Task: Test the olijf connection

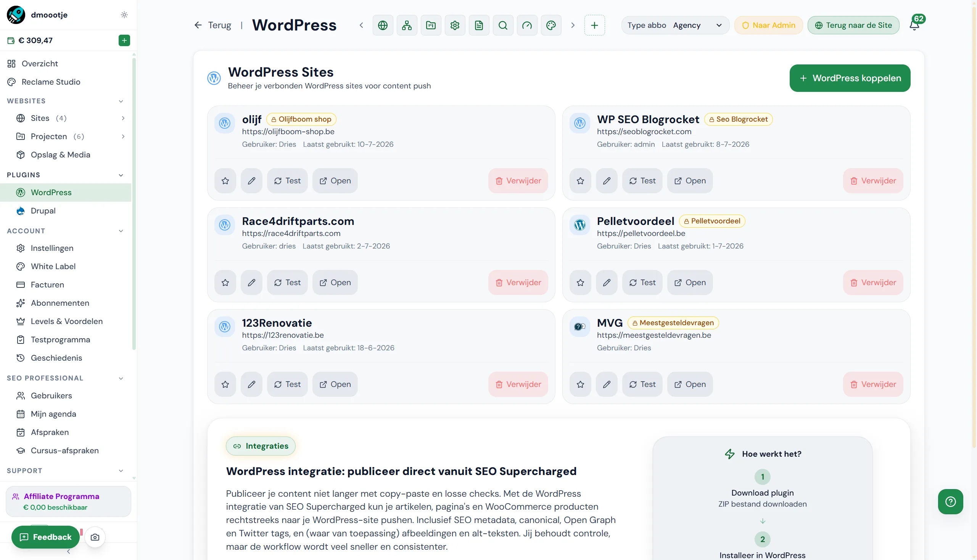Action: (287, 181)
